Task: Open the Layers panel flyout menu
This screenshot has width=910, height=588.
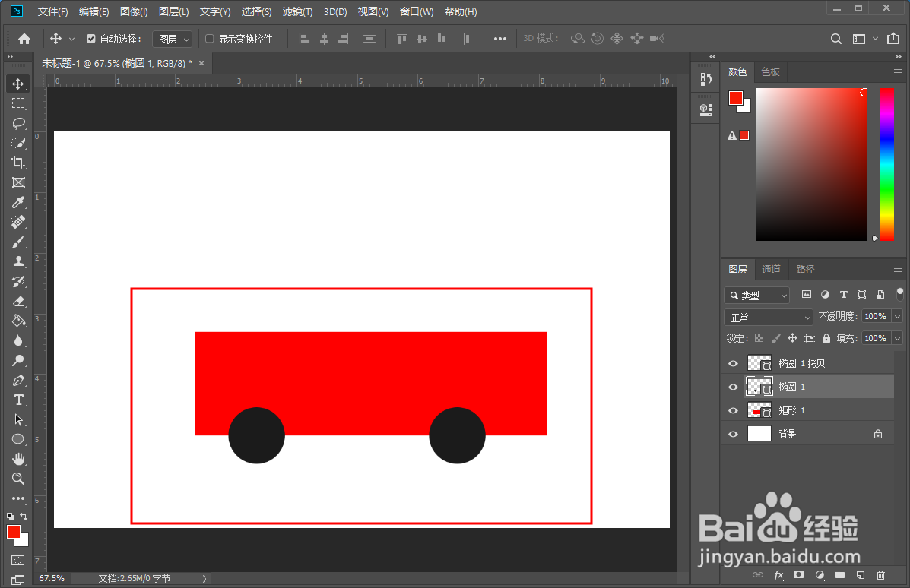Action: click(898, 270)
